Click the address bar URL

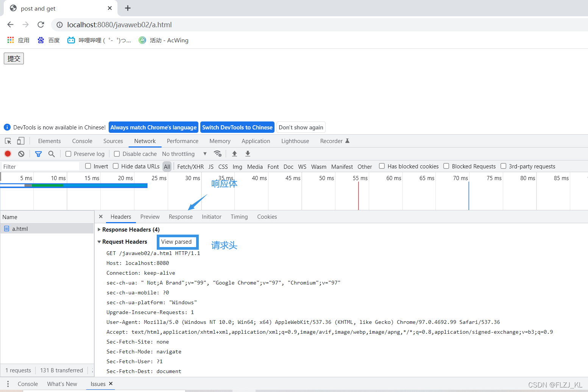point(120,25)
